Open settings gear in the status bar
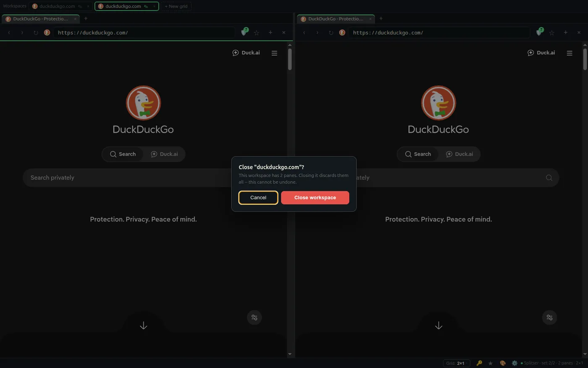This screenshot has height=368, width=588. [514, 363]
